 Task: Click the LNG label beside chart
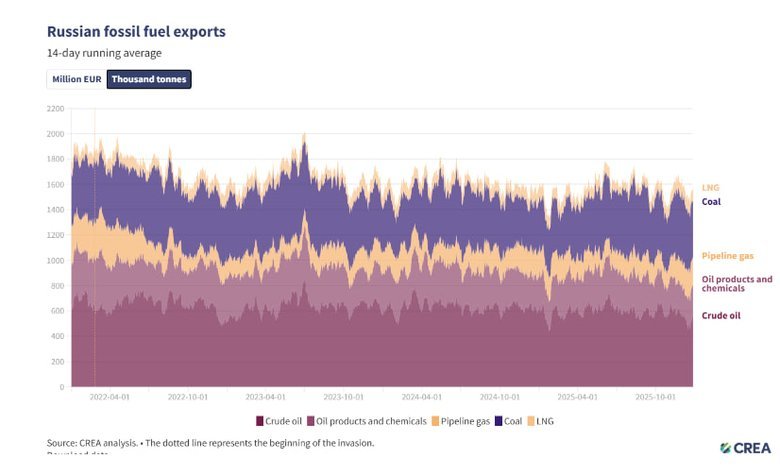[x=710, y=187]
